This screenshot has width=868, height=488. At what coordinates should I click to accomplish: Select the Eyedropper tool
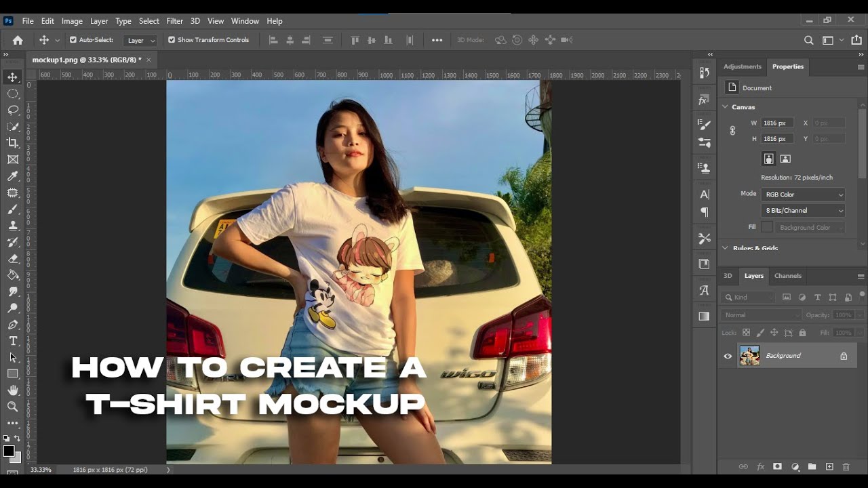pos(13,176)
